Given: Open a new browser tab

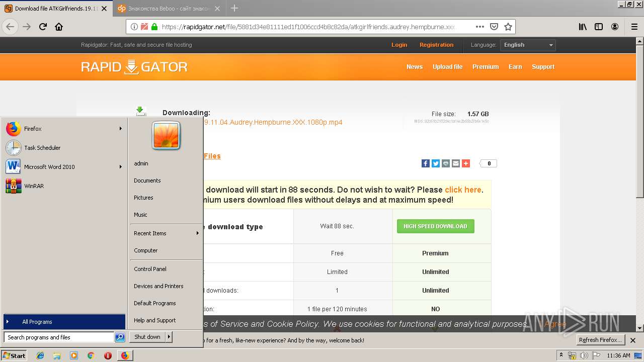Looking at the screenshot, I should [234, 8].
